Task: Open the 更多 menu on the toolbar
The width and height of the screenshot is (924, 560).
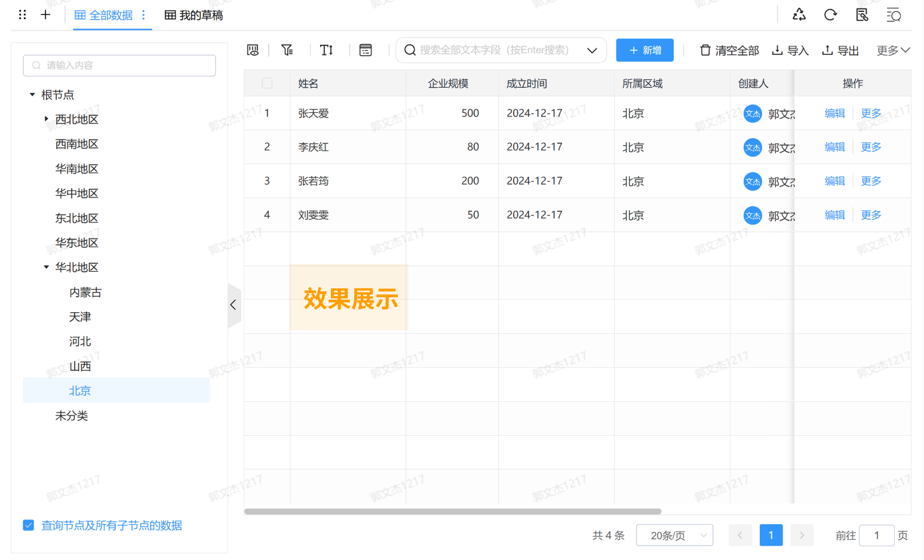Action: (x=892, y=50)
